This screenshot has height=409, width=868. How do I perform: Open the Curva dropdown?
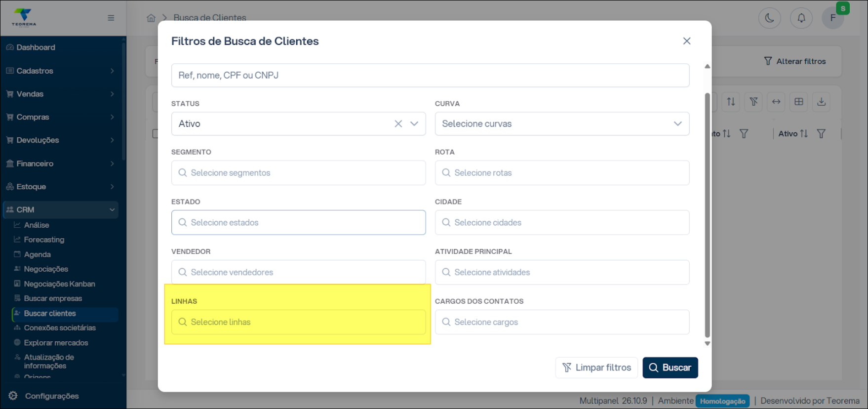[x=562, y=124]
